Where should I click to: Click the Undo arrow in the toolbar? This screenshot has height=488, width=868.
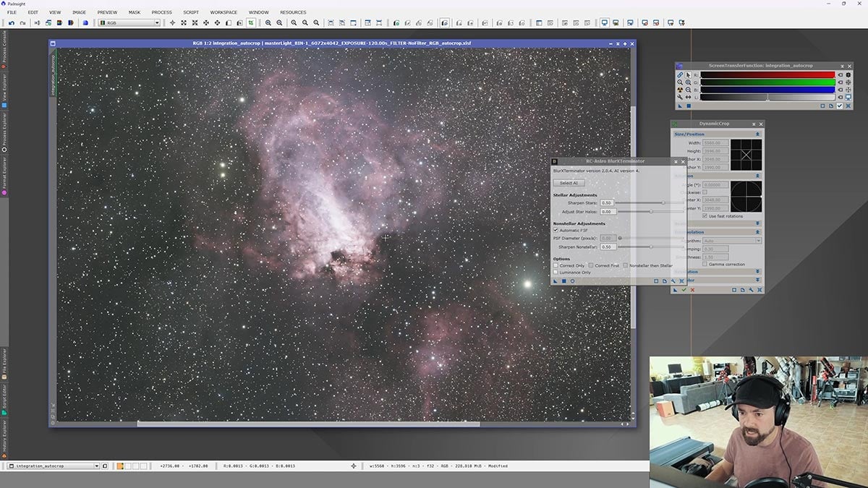tap(12, 23)
